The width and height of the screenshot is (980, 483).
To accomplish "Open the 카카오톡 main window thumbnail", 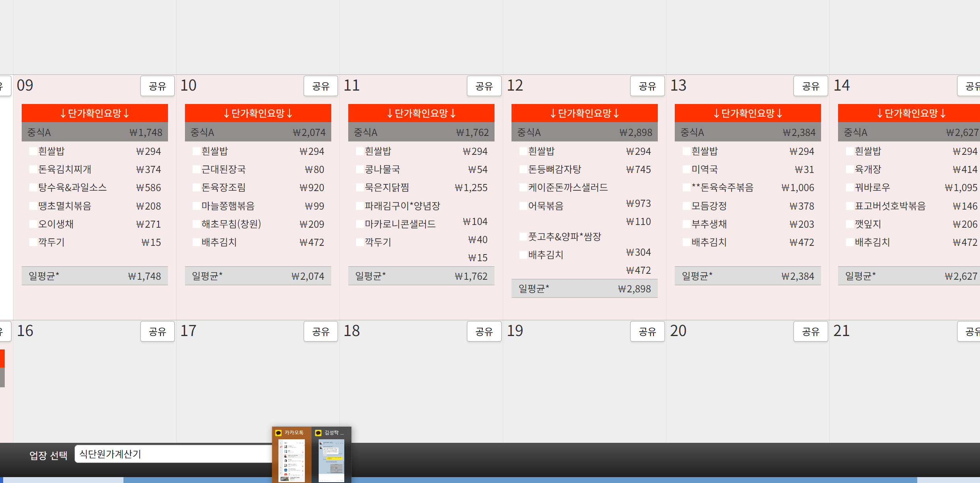I will tap(292, 460).
